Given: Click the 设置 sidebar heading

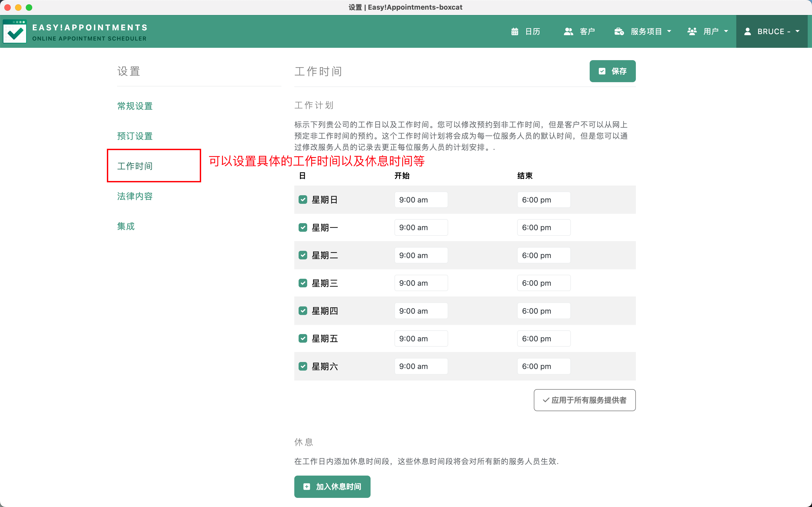Looking at the screenshot, I should tap(128, 71).
